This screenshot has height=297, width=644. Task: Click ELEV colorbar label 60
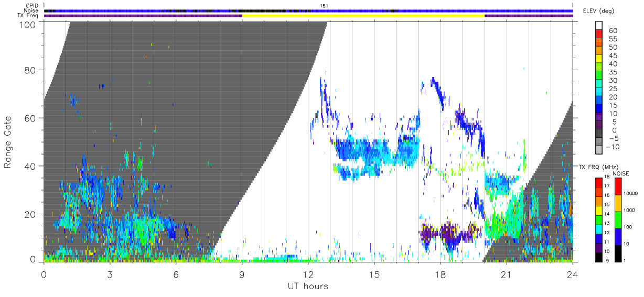(x=613, y=30)
